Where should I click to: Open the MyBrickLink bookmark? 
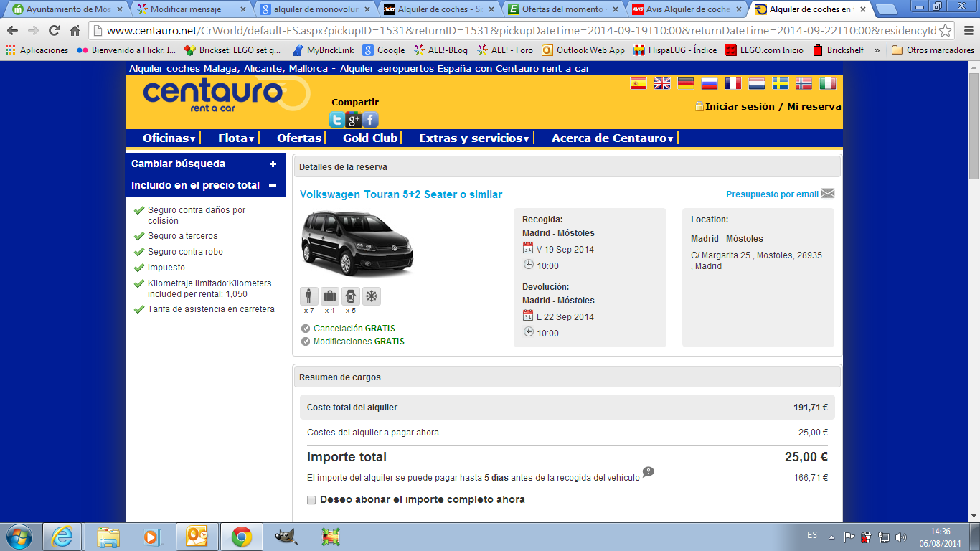click(x=324, y=50)
